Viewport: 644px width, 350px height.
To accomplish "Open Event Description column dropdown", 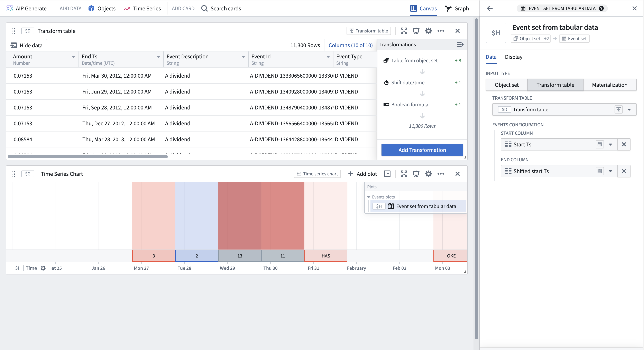I will [x=243, y=57].
